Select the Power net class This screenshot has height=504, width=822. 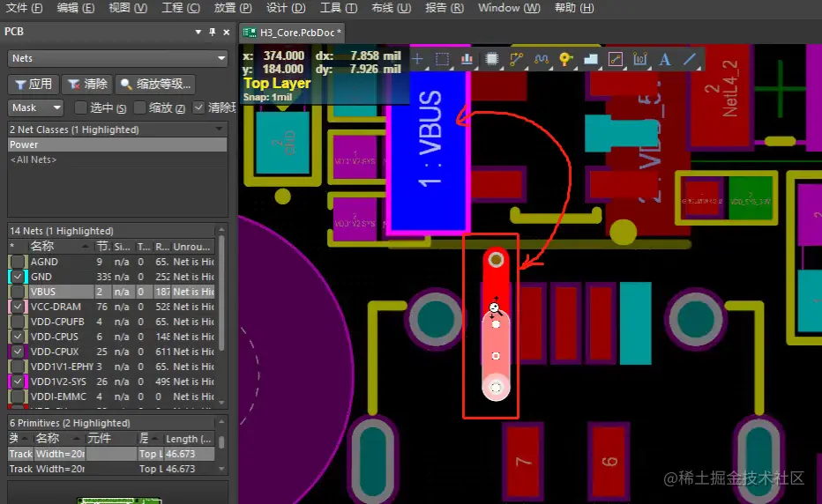click(x=117, y=145)
